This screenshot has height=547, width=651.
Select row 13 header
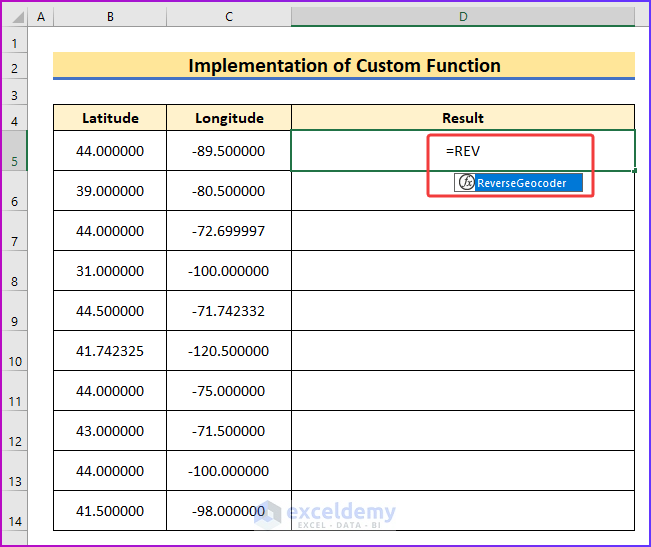pyautogui.click(x=15, y=471)
